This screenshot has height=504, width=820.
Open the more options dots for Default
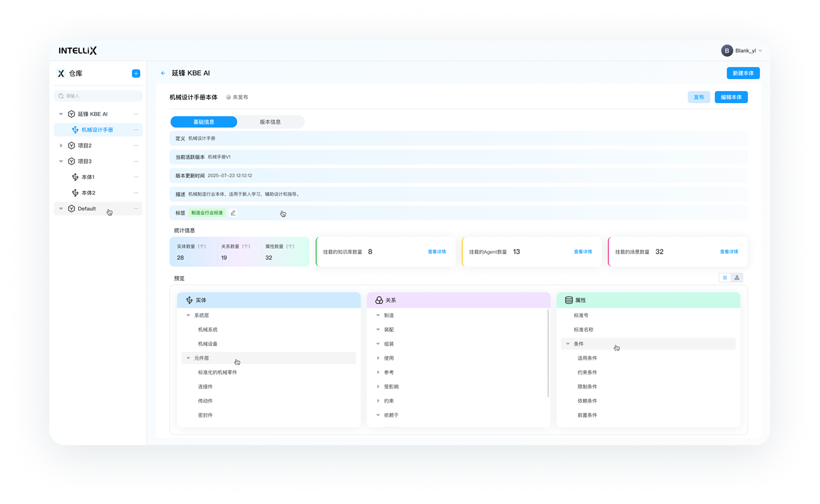tap(136, 209)
